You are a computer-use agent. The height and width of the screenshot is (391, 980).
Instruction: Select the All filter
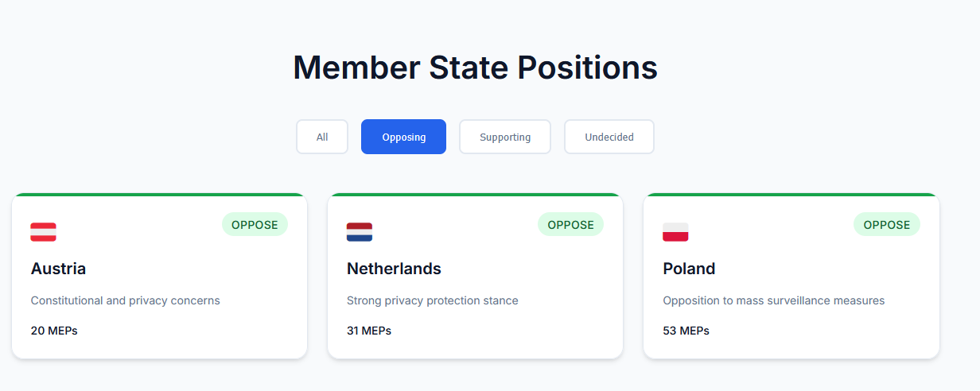point(322,137)
